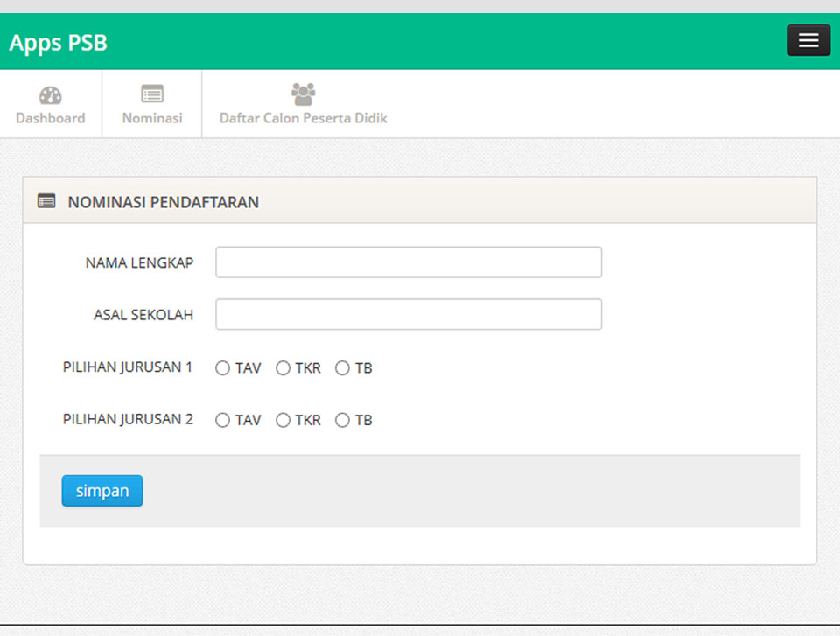The height and width of the screenshot is (636, 840).
Task: Click the Nominasi Pendaftaran panel header icon
Action: [46, 201]
